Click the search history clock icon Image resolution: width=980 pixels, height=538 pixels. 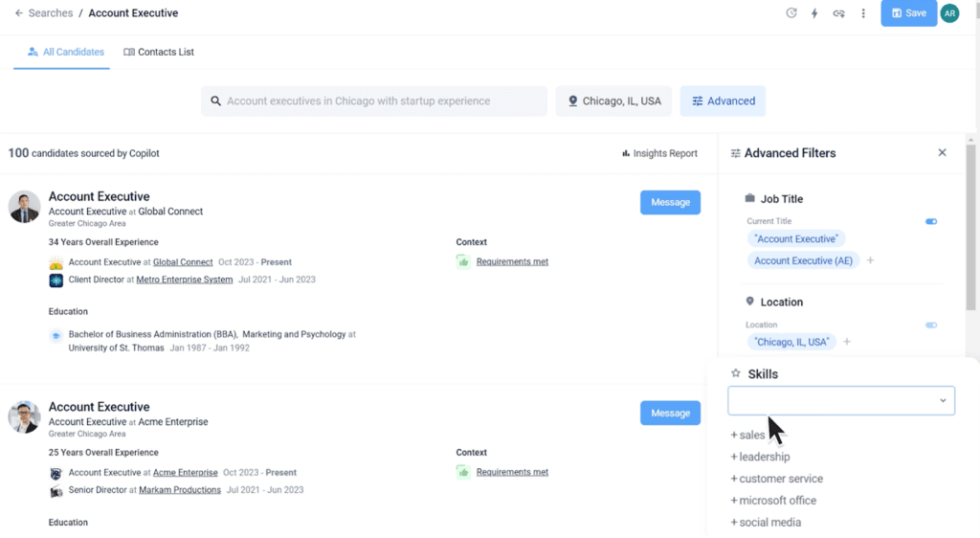pyautogui.click(x=791, y=13)
